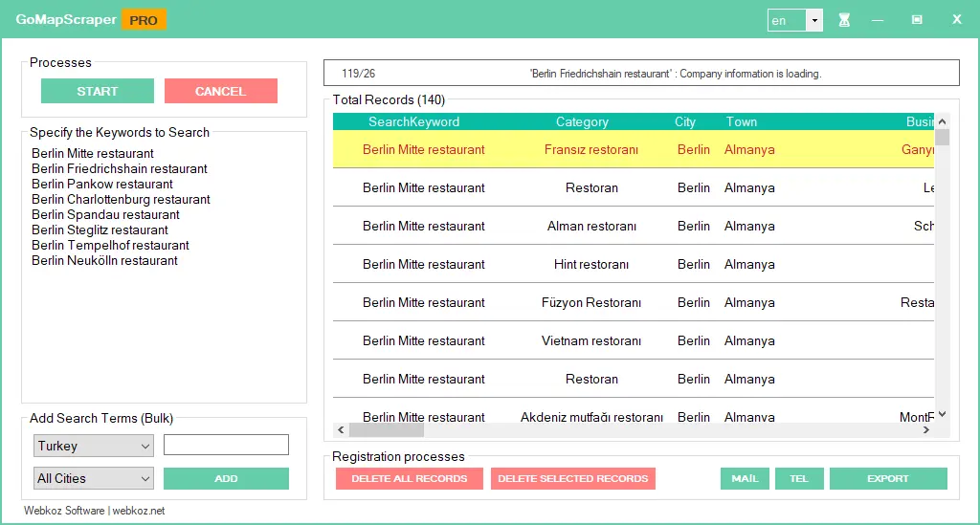This screenshot has width=980, height=525.
Task: Click the scroll down arrow of records table
Action: [x=942, y=414]
